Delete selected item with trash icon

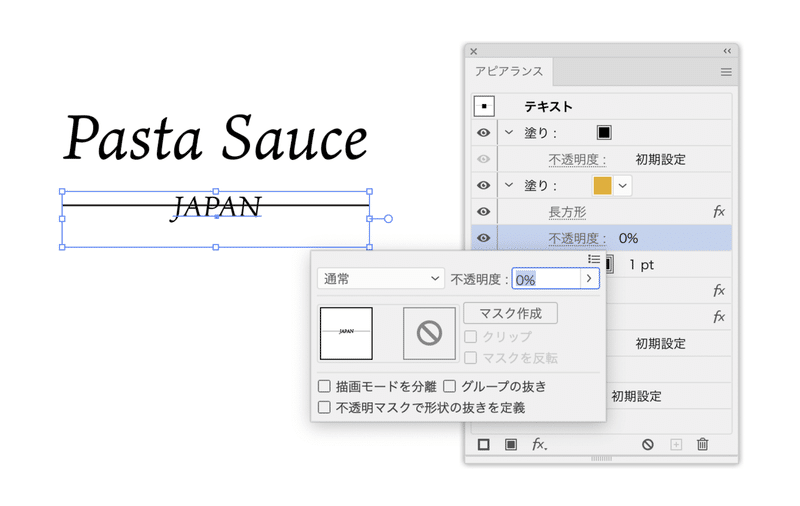point(703,444)
